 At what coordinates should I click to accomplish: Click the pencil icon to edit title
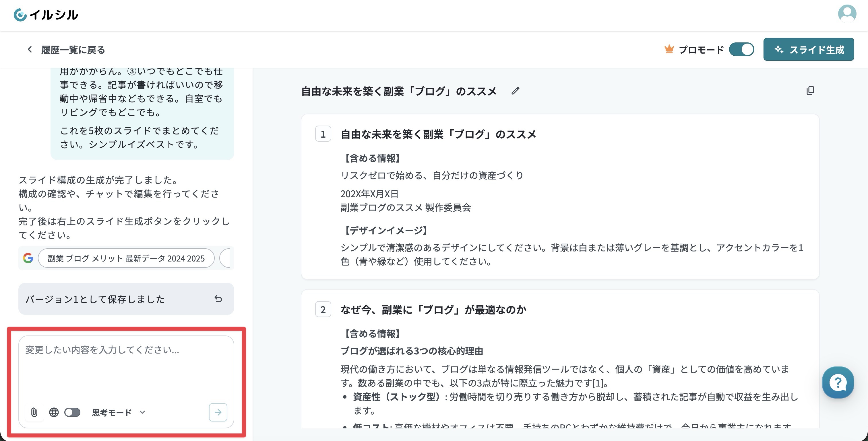pos(515,91)
